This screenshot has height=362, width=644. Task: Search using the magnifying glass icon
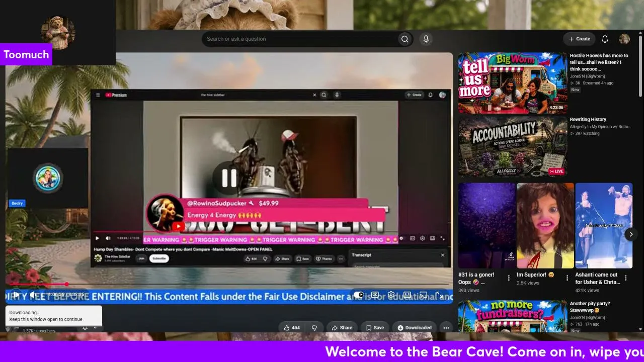[x=405, y=39]
